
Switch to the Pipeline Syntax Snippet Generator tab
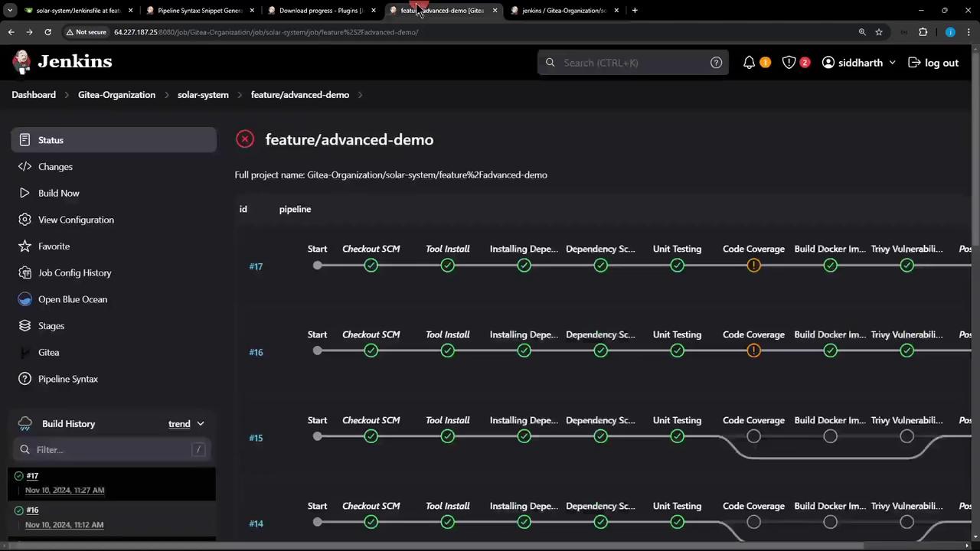[x=200, y=11]
